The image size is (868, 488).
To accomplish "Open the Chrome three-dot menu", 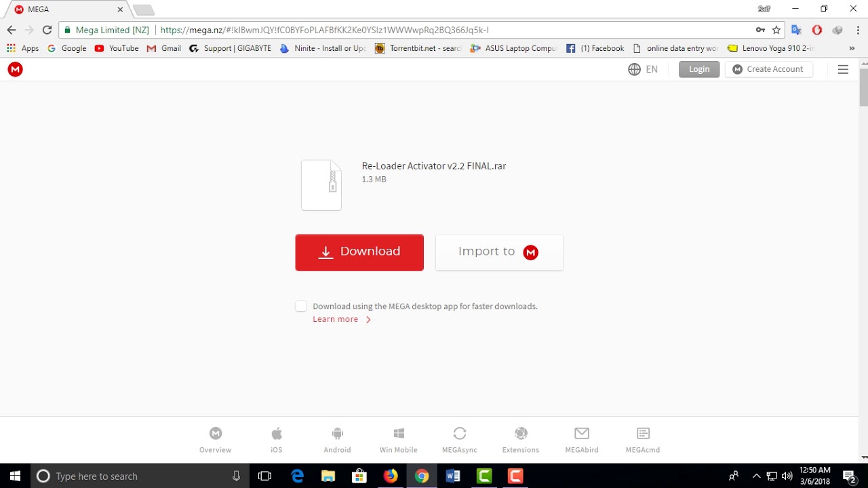I will (858, 30).
